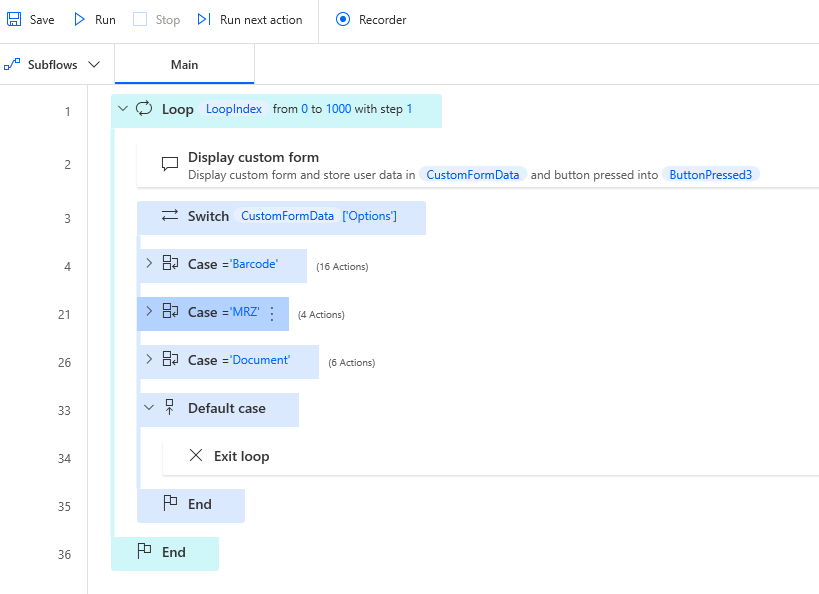Image resolution: width=819 pixels, height=594 pixels.
Task: Select the Switch action arrows icon
Action: (x=170, y=216)
